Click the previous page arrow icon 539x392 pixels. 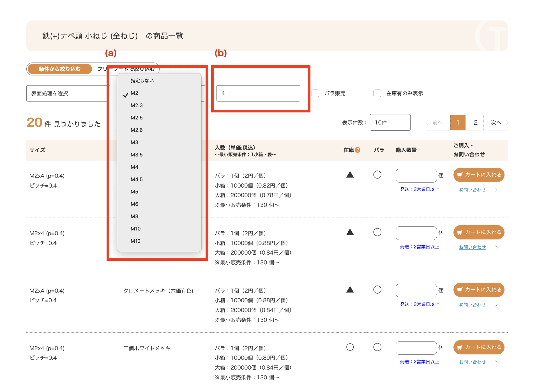427,123
